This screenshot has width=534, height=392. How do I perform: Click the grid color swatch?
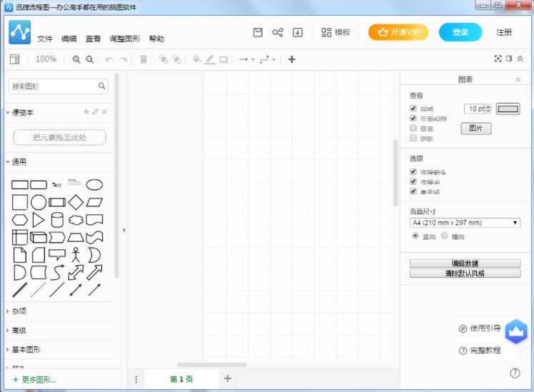[x=508, y=109]
